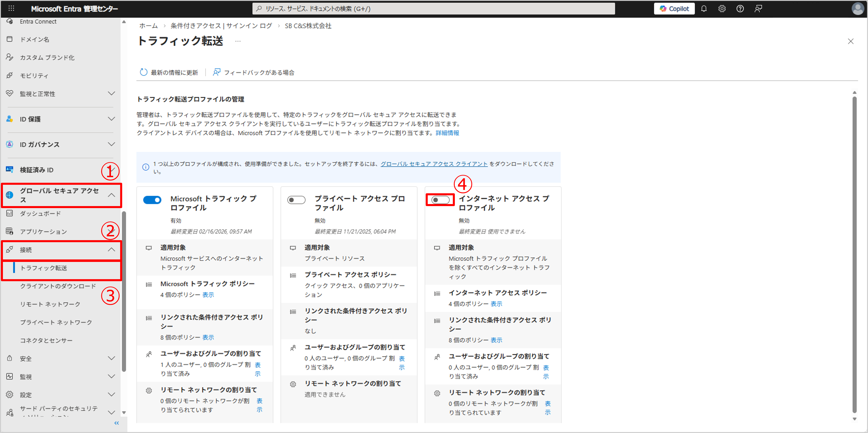Enable the インターネット アクセス プロファイル toggle
Screen dimensions: 868x433
pos(440,200)
